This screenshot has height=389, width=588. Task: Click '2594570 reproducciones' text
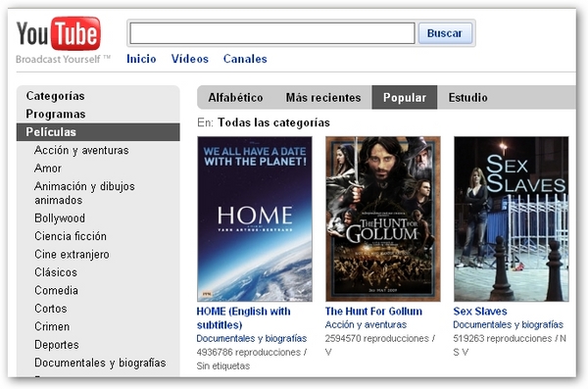click(377, 338)
